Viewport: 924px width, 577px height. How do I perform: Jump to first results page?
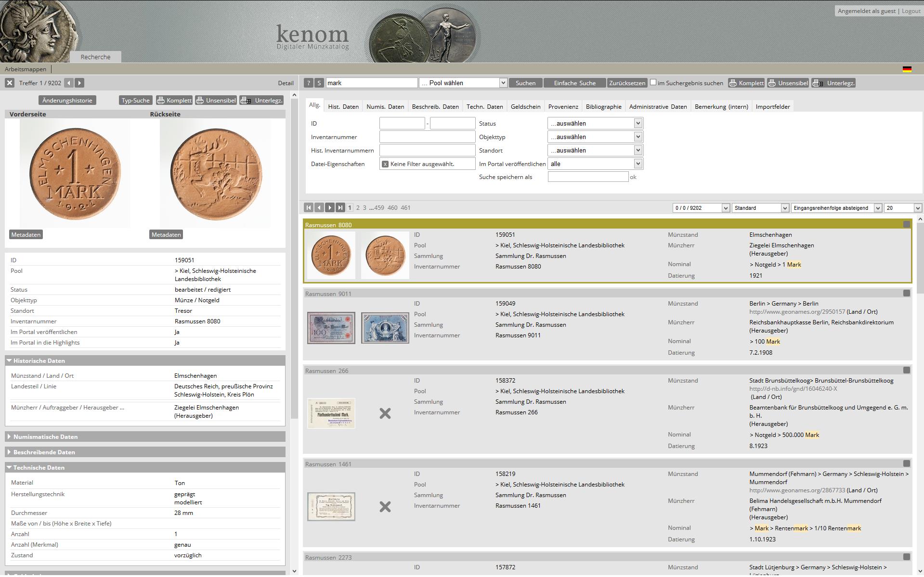309,207
